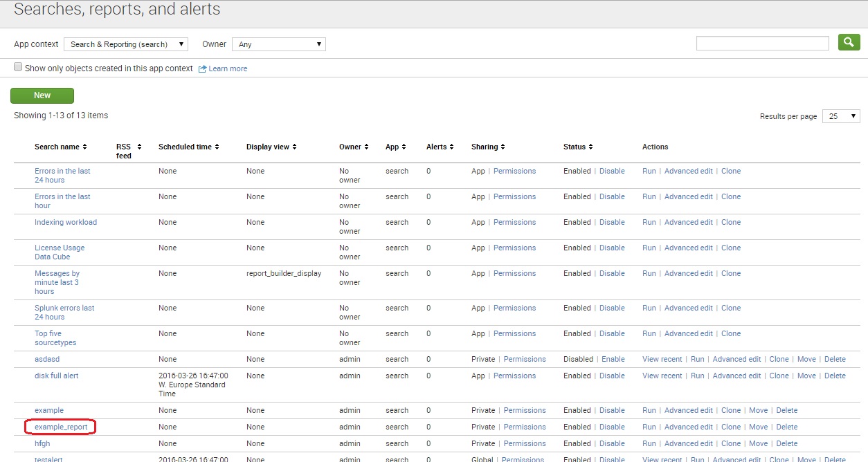Change Results per page from 25
Screen dimensions: 868x462
click(840, 116)
